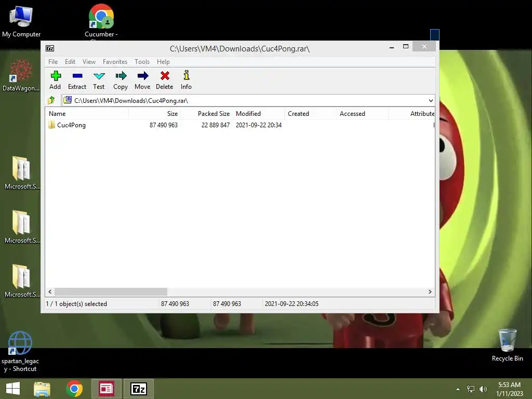Switch to 7-Zip in taskbar
This screenshot has height=399, width=532.
click(139, 389)
